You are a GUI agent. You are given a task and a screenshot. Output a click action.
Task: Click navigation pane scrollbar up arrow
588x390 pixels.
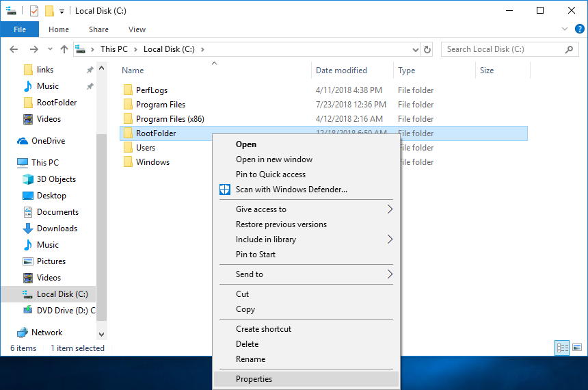click(x=101, y=68)
